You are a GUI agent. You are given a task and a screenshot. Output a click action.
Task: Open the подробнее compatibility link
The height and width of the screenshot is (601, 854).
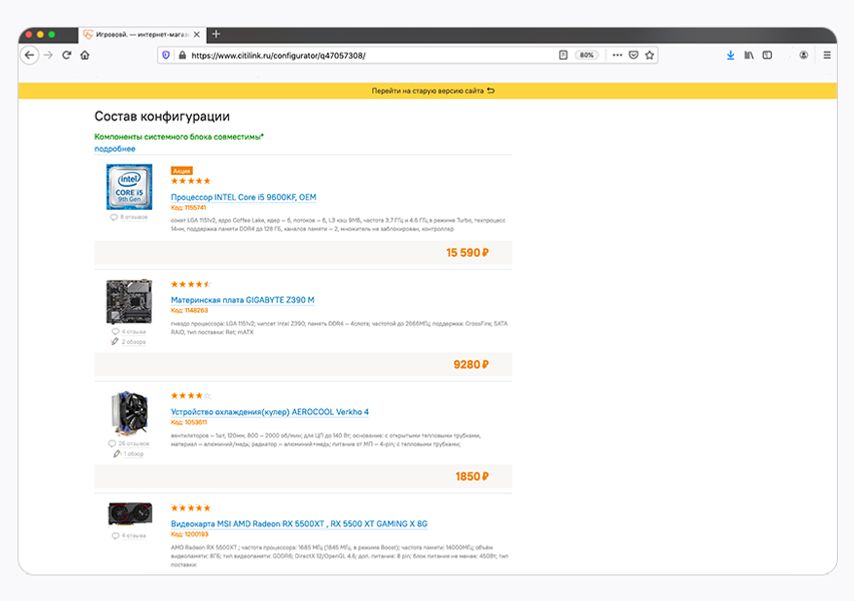click(x=115, y=149)
